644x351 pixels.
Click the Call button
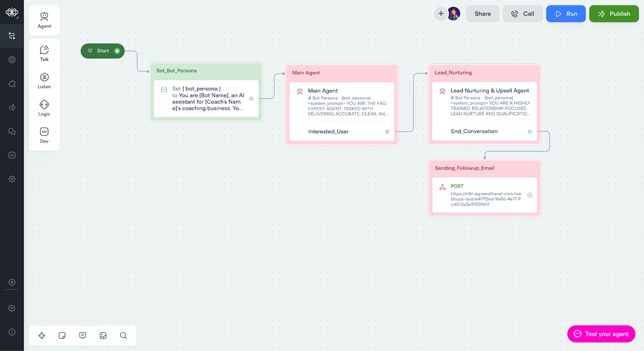click(522, 14)
